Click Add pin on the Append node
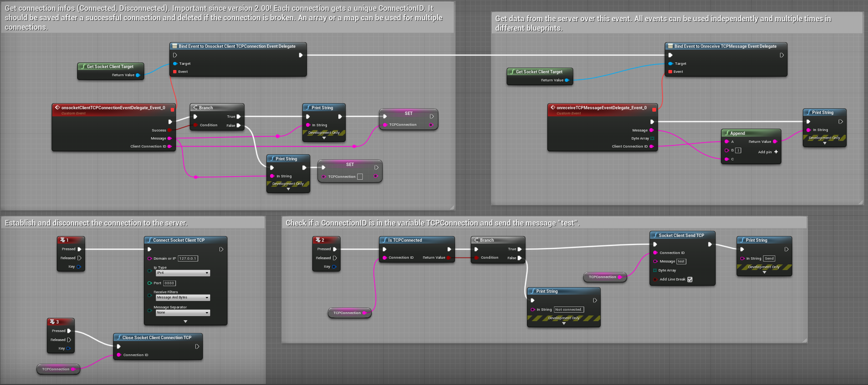This screenshot has width=868, height=385. click(768, 152)
